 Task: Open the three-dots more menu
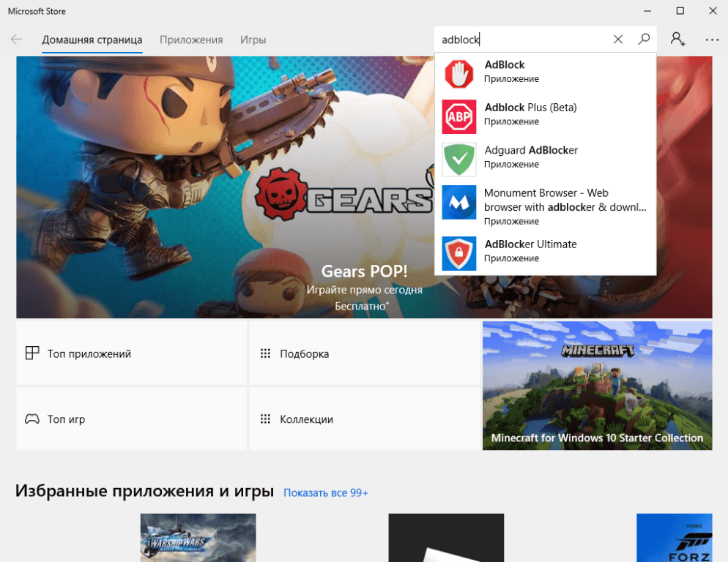[x=712, y=40]
